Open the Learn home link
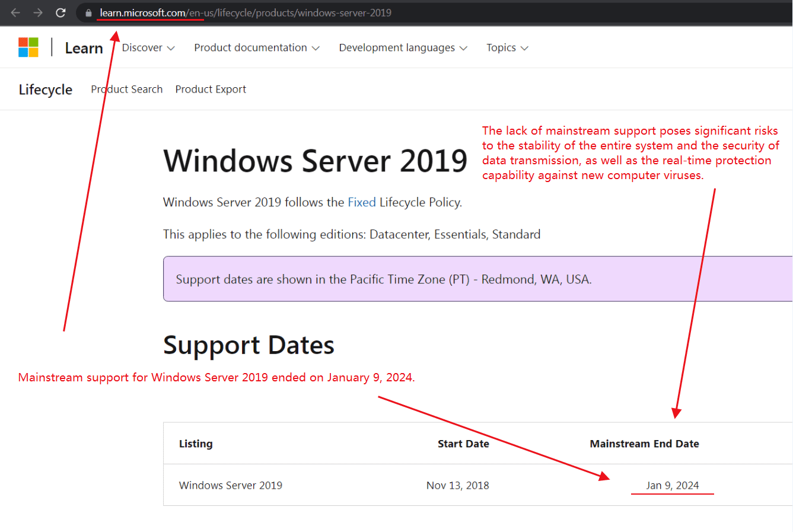 (x=84, y=48)
